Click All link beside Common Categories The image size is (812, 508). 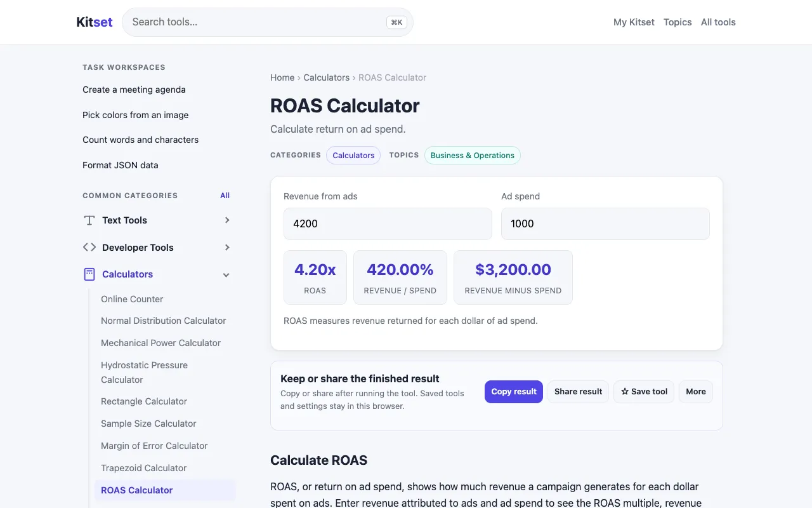[x=225, y=196]
